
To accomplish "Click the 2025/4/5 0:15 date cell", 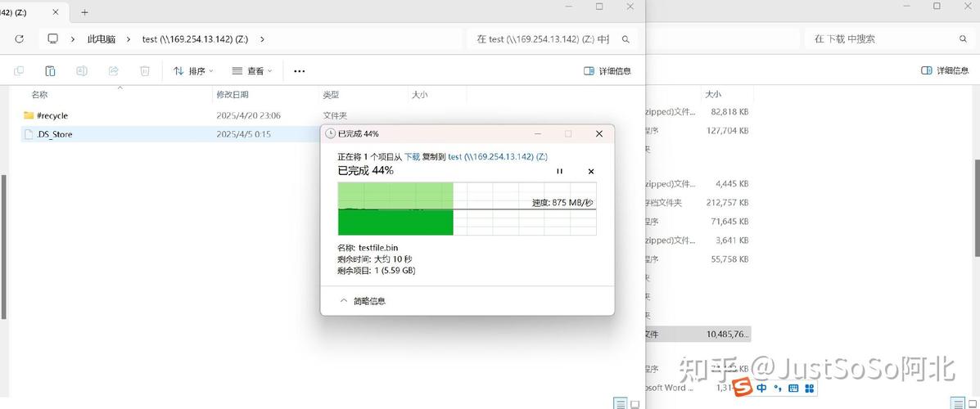I will click(x=243, y=134).
